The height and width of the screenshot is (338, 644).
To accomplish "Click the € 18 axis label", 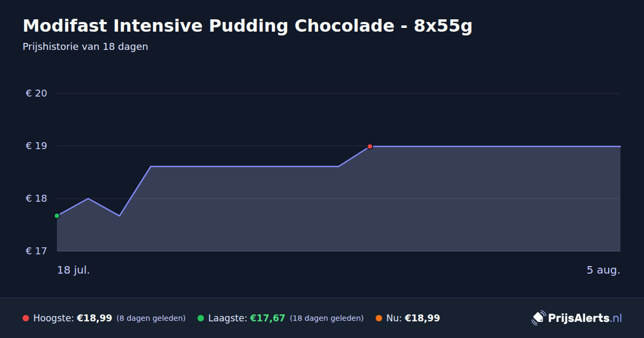I will 36,199.
